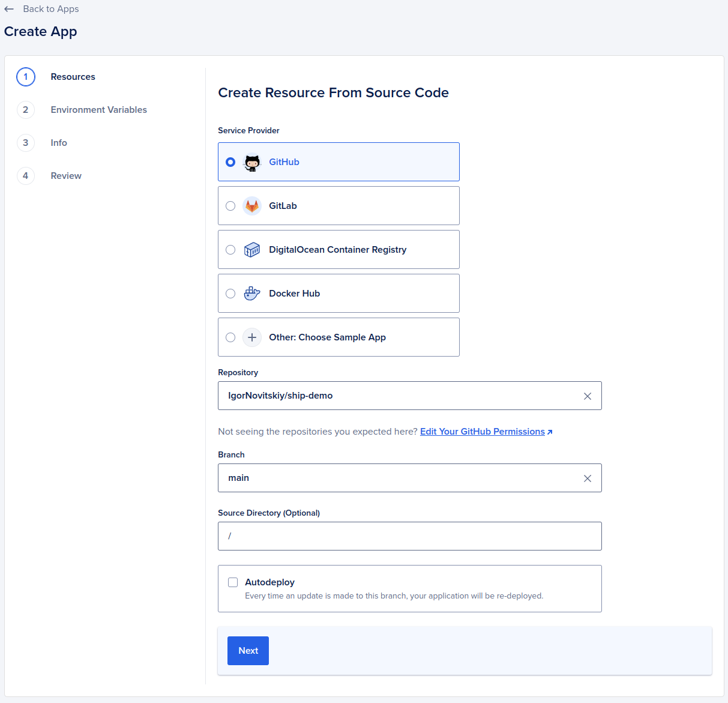Select the Other: Choose Sample App option
The height and width of the screenshot is (703, 728).
click(230, 337)
